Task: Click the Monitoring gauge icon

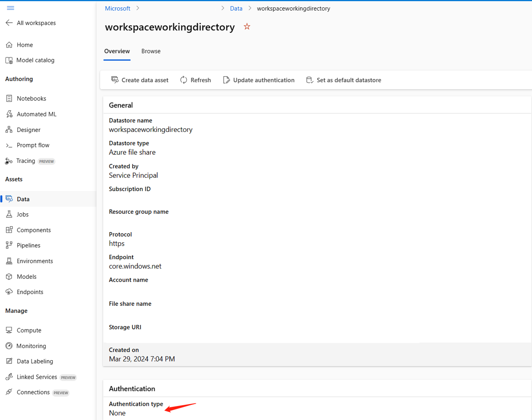Action: 9,346
